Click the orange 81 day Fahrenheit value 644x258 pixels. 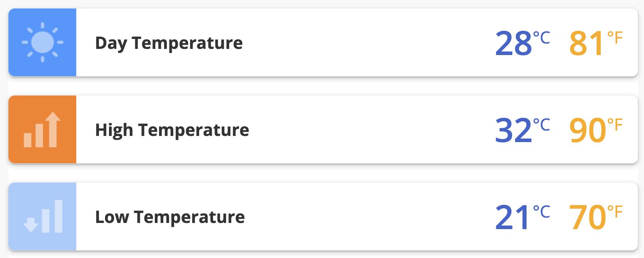click(x=587, y=44)
